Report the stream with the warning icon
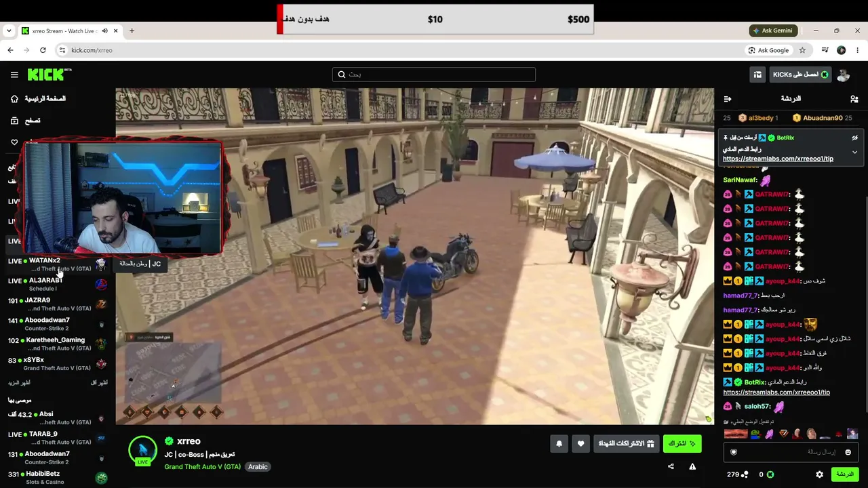The image size is (868, 488). click(x=692, y=466)
